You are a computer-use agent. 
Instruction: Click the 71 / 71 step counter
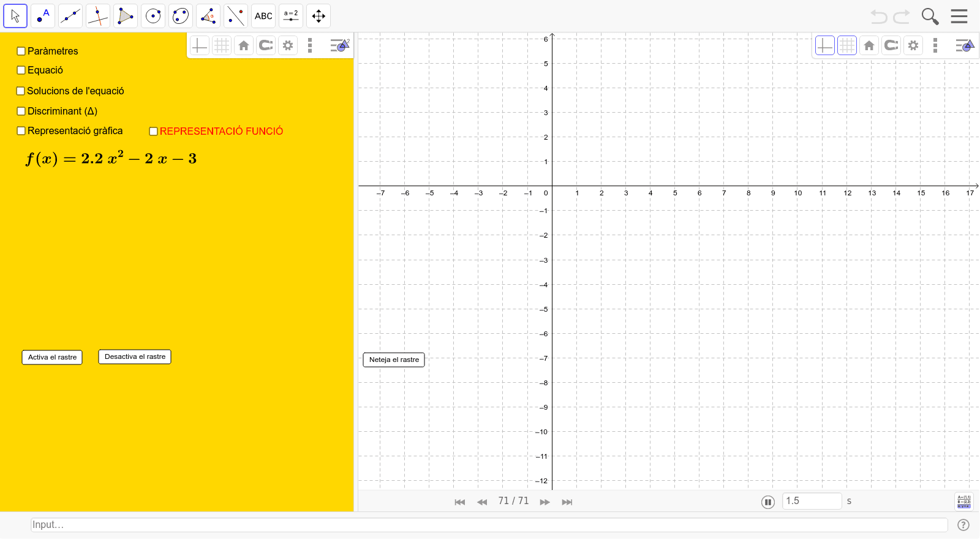tap(513, 501)
